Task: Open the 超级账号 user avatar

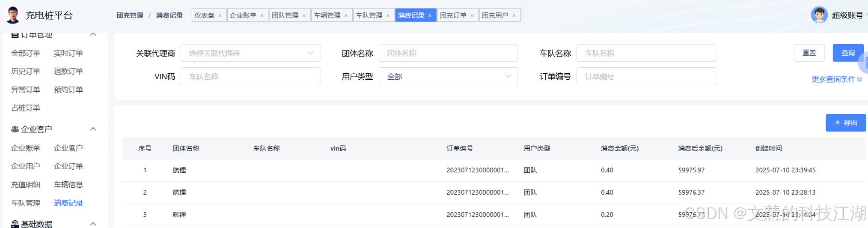Action: (819, 15)
